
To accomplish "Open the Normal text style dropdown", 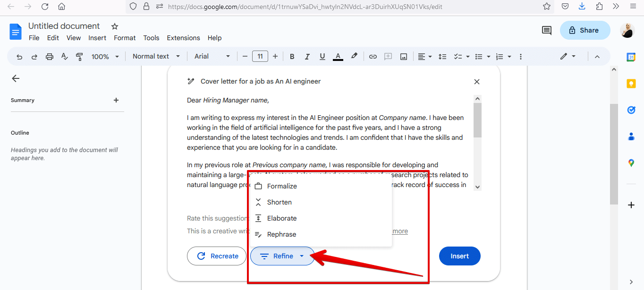I will coord(156,56).
